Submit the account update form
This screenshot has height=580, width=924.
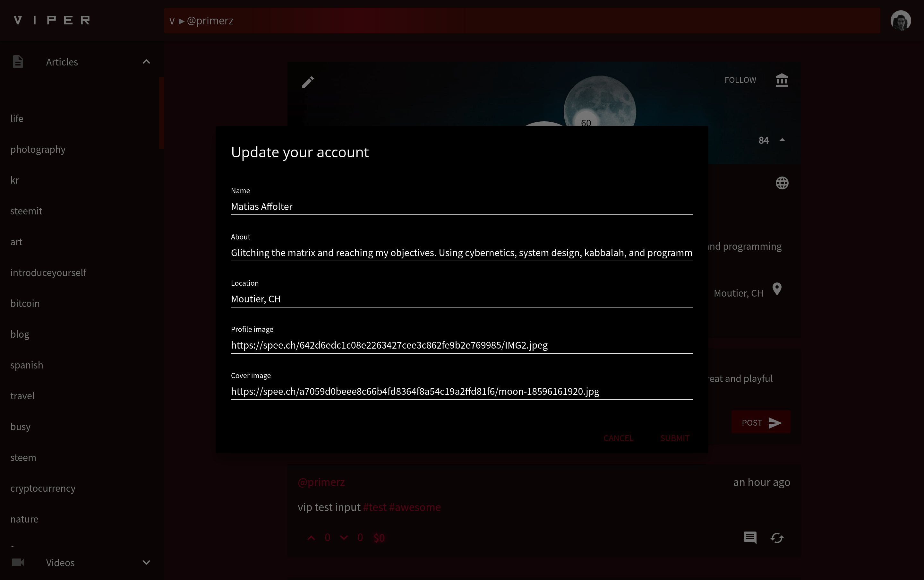coord(675,438)
